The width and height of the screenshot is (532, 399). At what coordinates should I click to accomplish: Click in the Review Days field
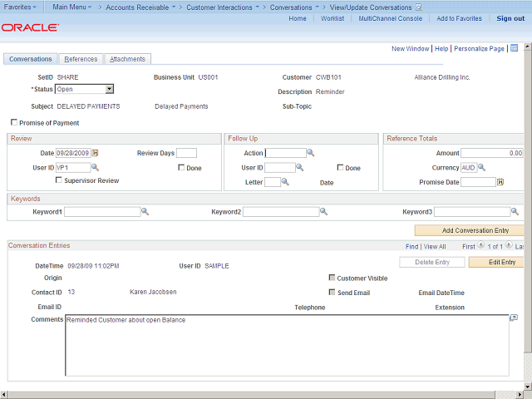pyautogui.click(x=186, y=153)
